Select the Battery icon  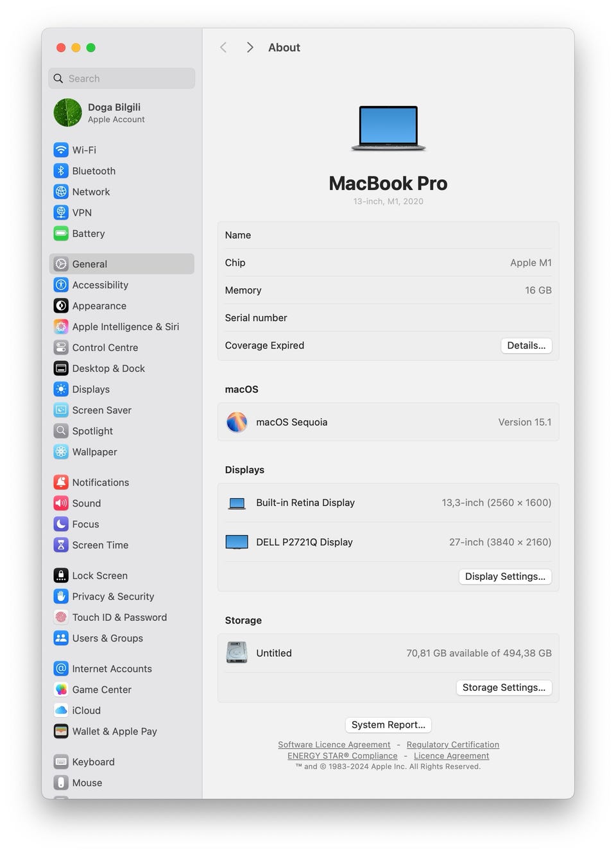point(61,234)
